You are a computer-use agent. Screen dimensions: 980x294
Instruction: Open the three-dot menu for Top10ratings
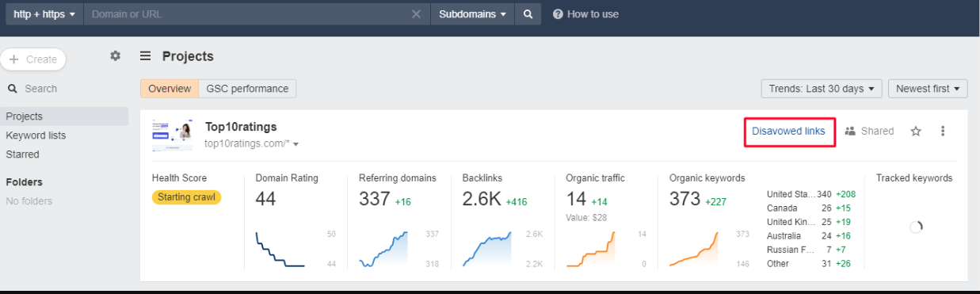click(x=943, y=131)
